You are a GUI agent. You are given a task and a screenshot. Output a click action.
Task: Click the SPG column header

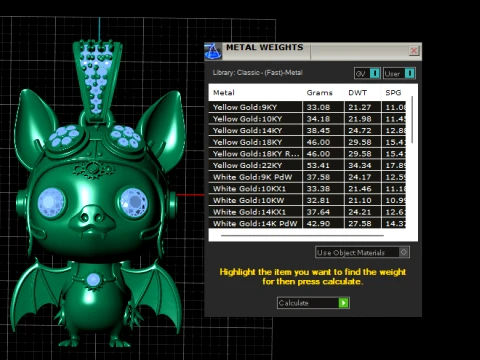(x=393, y=93)
